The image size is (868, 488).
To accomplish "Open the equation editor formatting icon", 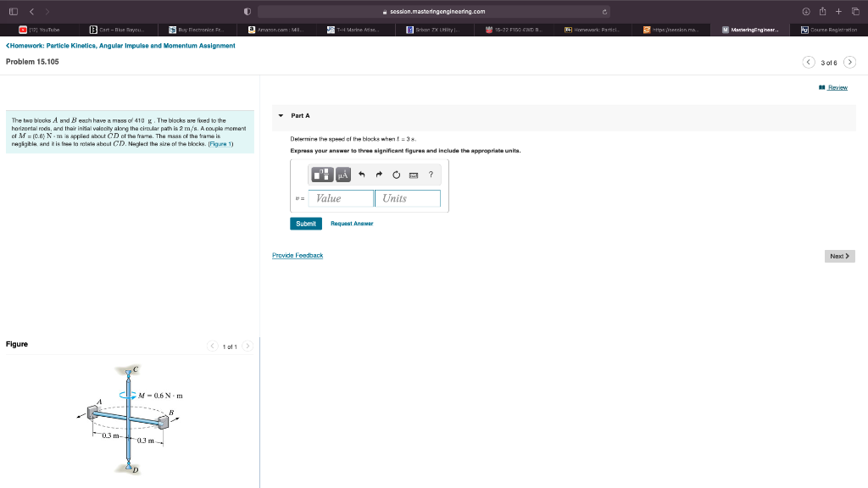I will click(x=322, y=175).
